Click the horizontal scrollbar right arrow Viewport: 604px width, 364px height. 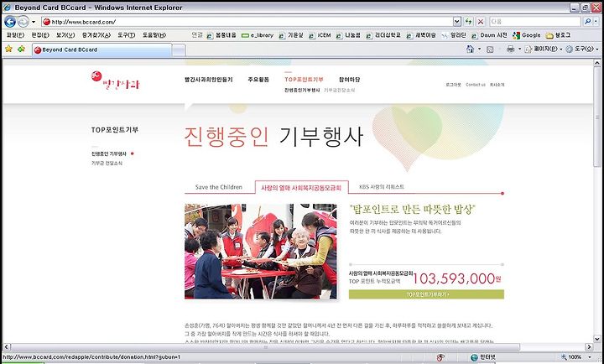coord(589,347)
